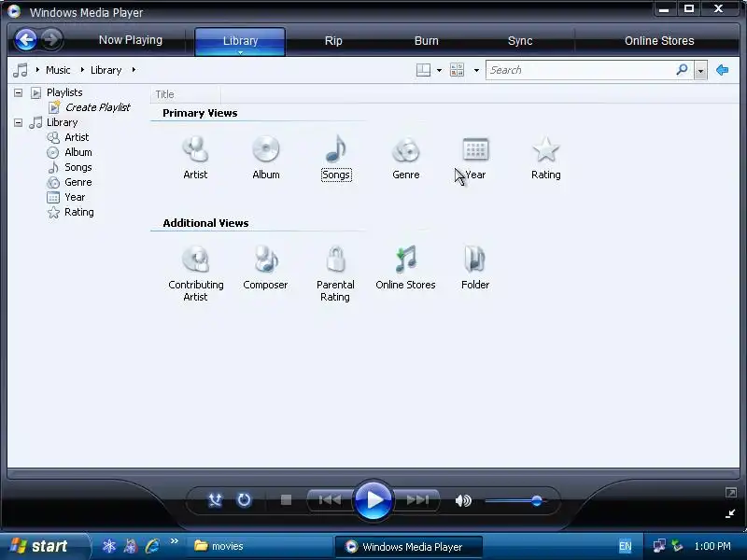This screenshot has height=560, width=747.
Task: Click the Back navigation arrow button
Action: (26, 40)
